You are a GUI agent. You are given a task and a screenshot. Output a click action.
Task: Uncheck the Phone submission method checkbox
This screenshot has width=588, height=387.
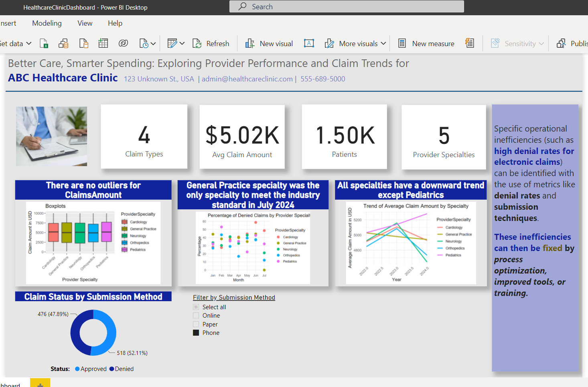196,333
